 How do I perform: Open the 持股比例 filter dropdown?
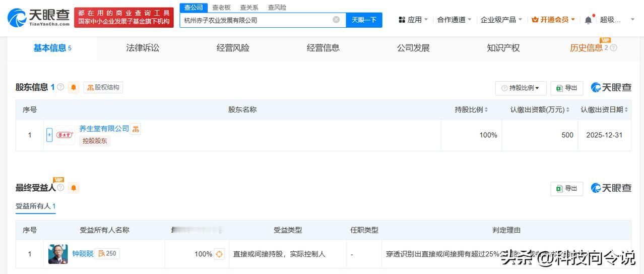[x=521, y=88]
